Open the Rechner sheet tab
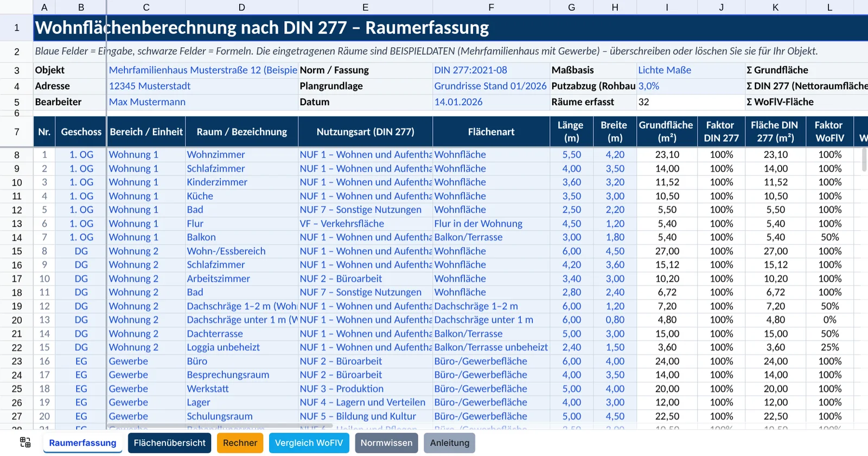868x456 pixels. pyautogui.click(x=240, y=443)
